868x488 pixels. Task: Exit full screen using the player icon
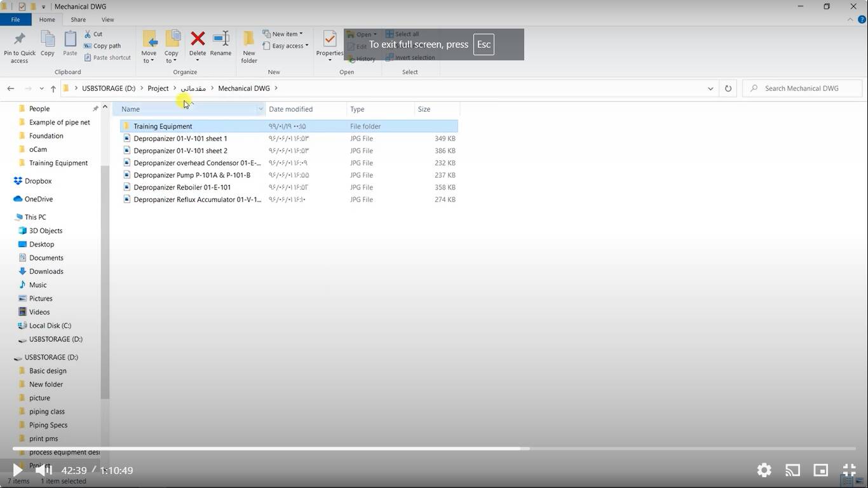point(850,470)
